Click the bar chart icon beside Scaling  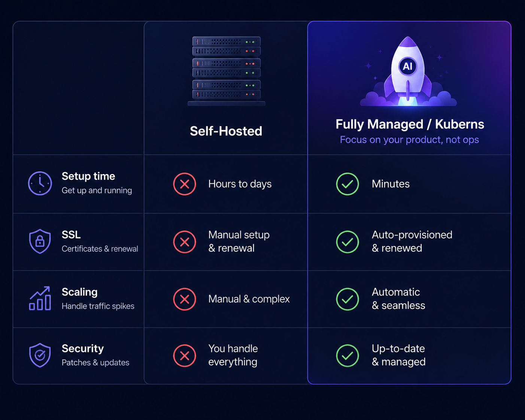pyautogui.click(x=40, y=298)
